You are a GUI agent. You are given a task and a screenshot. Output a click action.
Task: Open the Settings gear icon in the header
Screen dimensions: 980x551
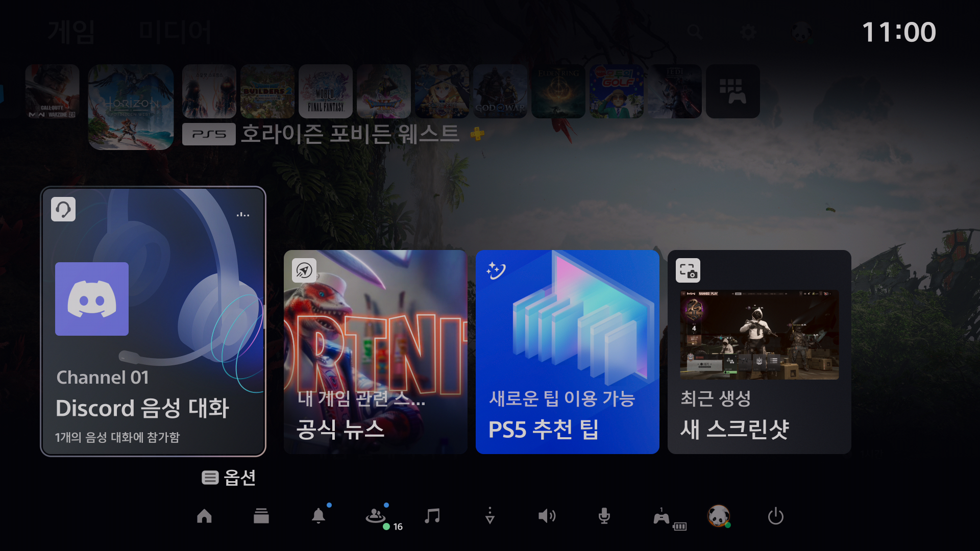748,32
